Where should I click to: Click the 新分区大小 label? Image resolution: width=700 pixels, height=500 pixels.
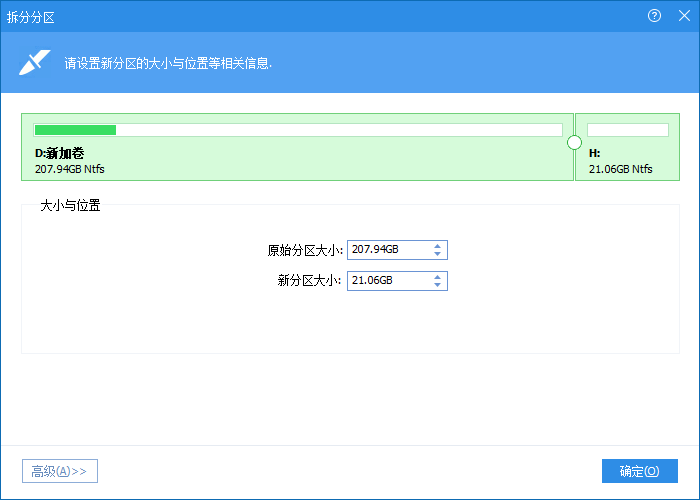click(x=310, y=281)
